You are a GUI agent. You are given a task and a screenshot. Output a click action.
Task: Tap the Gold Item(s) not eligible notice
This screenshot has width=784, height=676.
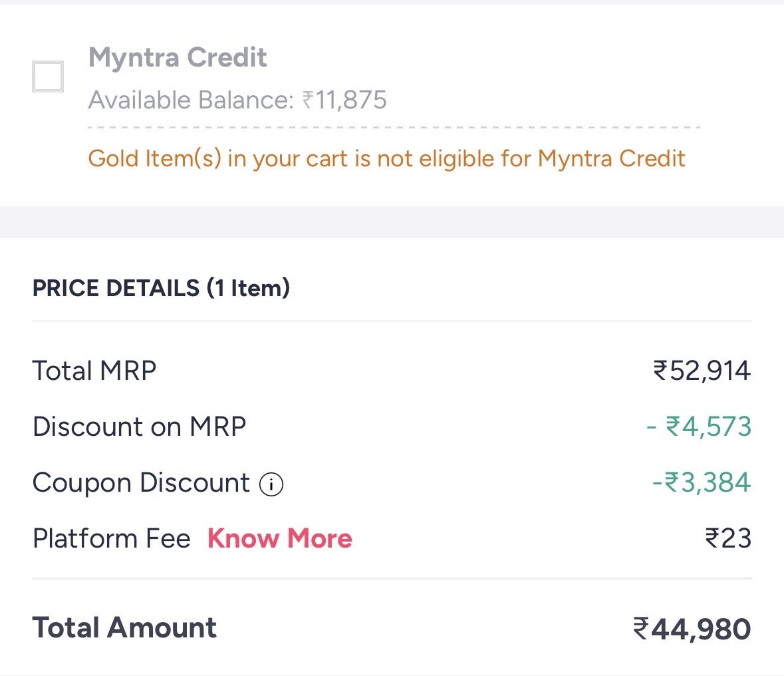pos(386,158)
